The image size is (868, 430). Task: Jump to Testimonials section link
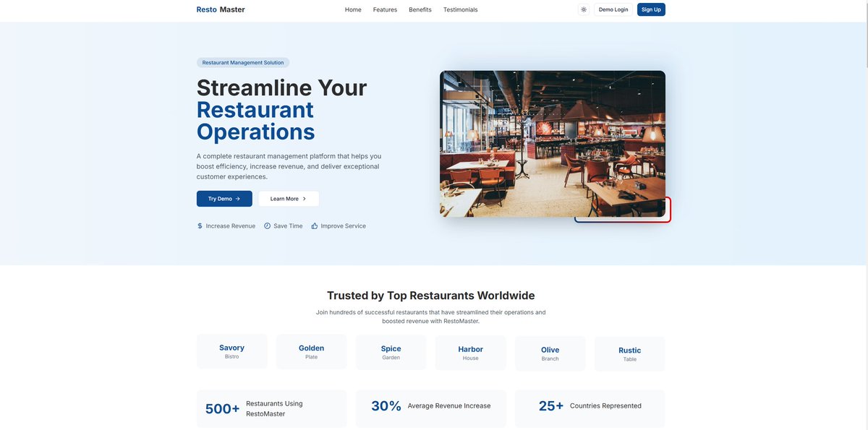coord(460,9)
